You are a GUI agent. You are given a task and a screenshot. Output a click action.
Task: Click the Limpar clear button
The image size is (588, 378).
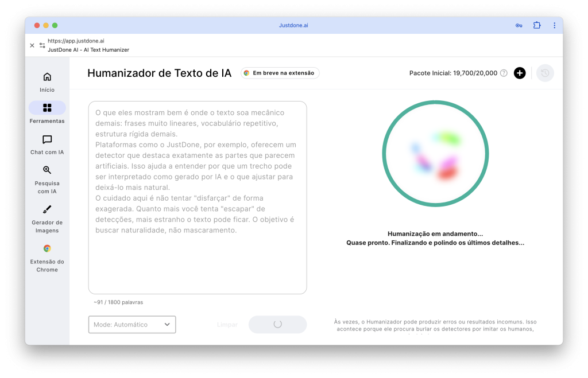tap(227, 325)
